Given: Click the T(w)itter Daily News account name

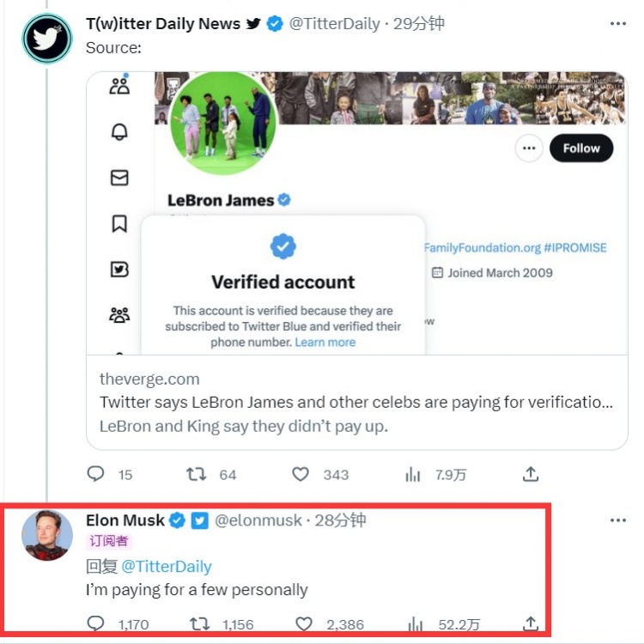Looking at the screenshot, I should coord(163,24).
